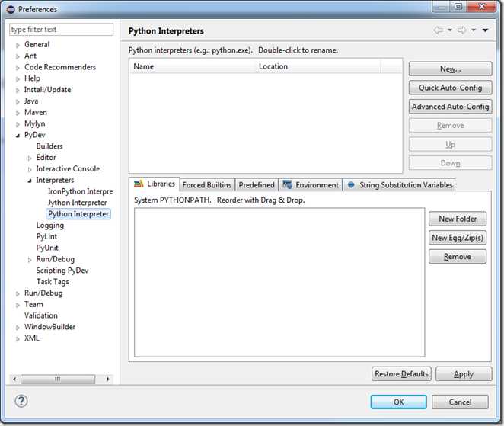Click the New Egg/Zip(s) button
This screenshot has width=504, height=426.
point(458,238)
